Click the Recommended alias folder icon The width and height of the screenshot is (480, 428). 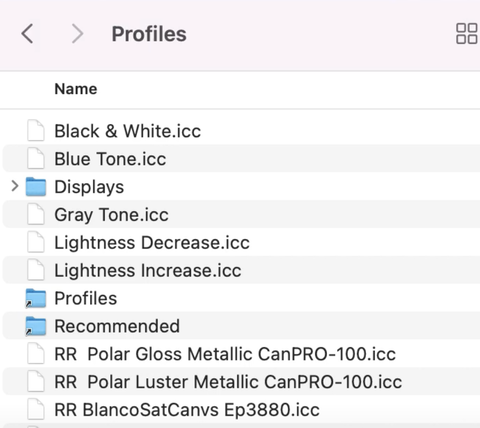click(36, 326)
